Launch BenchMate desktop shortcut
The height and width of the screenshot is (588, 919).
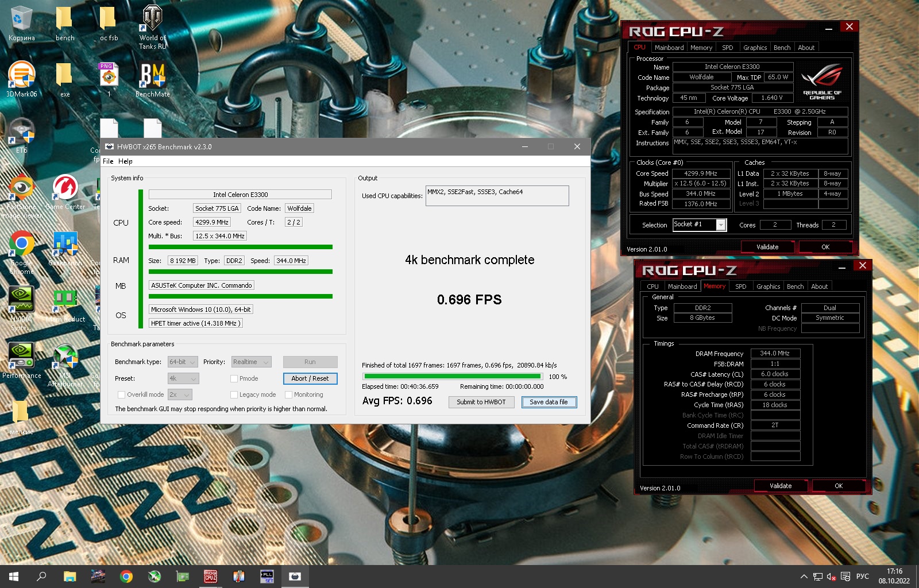[152, 79]
